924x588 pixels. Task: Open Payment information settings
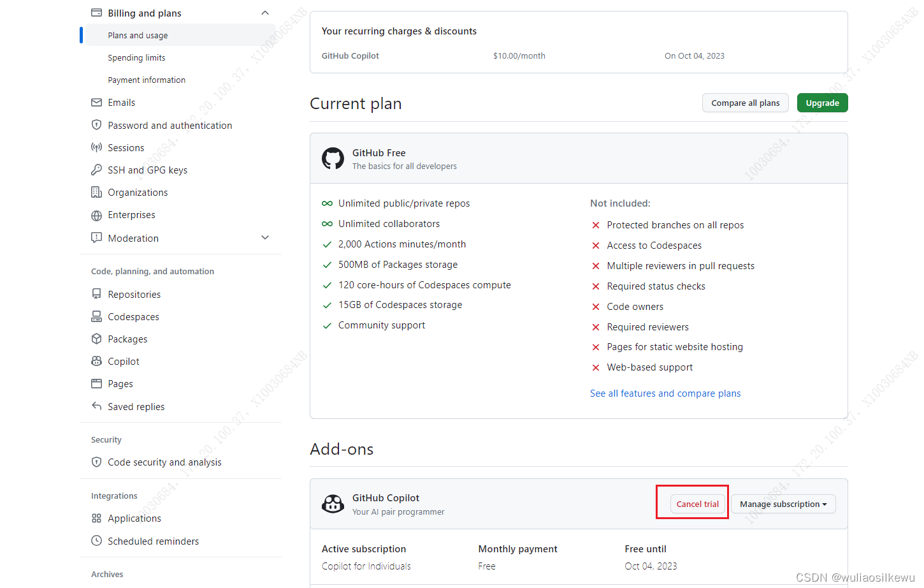[x=147, y=80]
